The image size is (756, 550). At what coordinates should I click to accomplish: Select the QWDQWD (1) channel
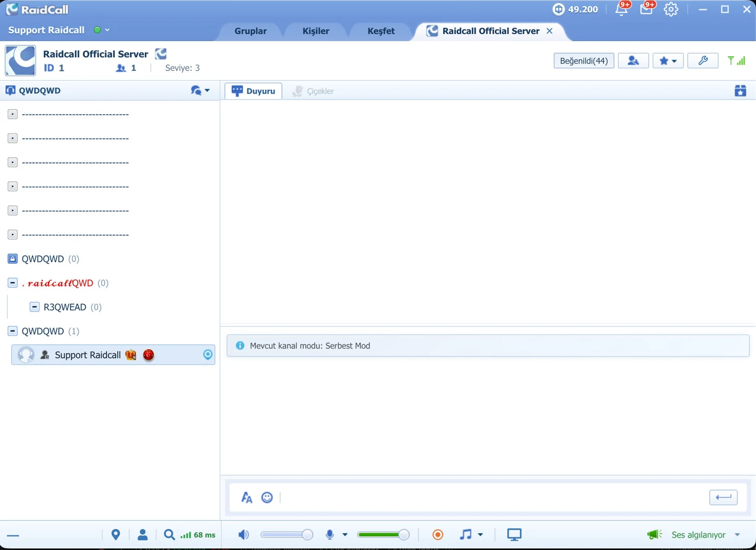(x=50, y=331)
